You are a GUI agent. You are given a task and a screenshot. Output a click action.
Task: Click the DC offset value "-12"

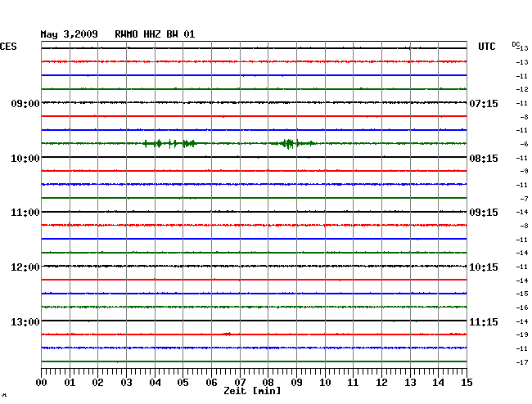(x=522, y=89)
